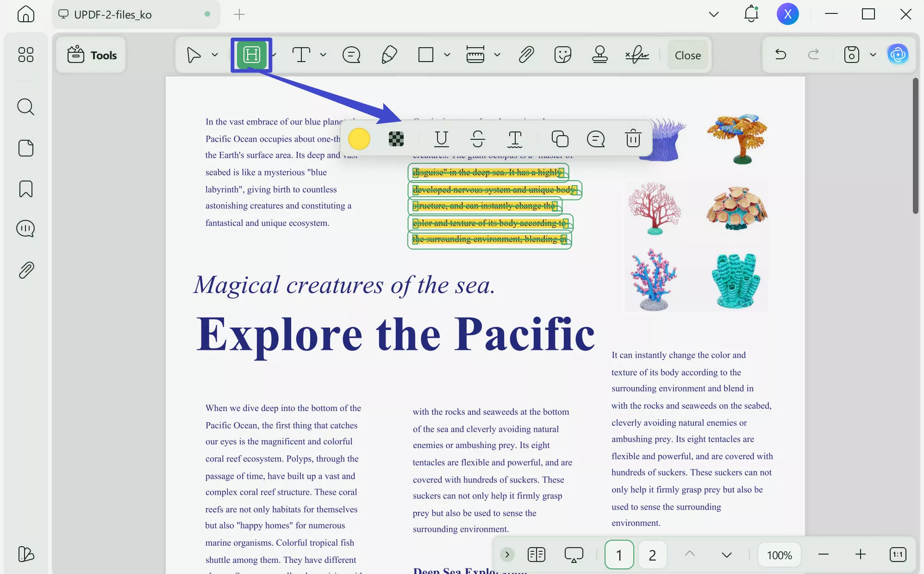Select the Highlight tool in toolbar

coord(251,55)
